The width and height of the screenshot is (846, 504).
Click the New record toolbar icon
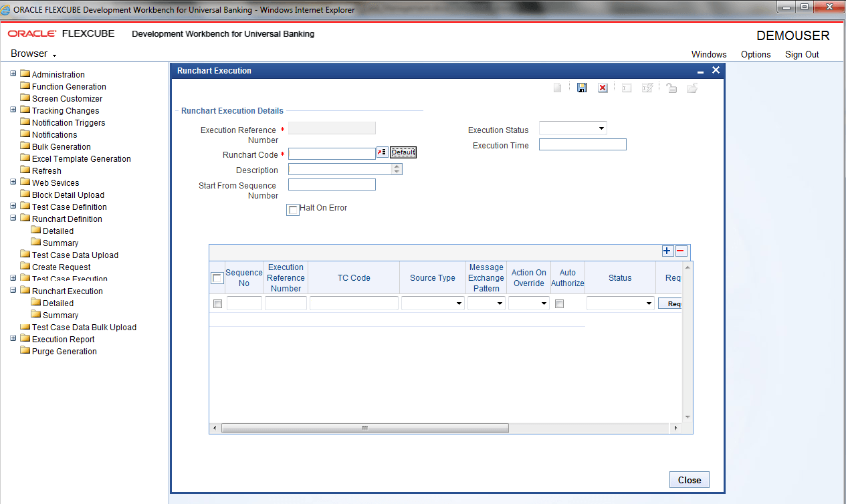pos(558,88)
